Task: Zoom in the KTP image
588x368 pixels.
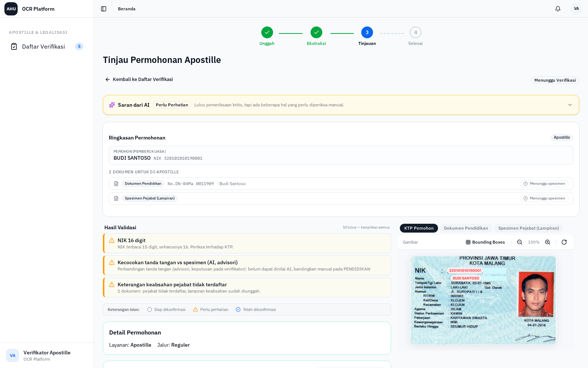Action: (x=548, y=242)
